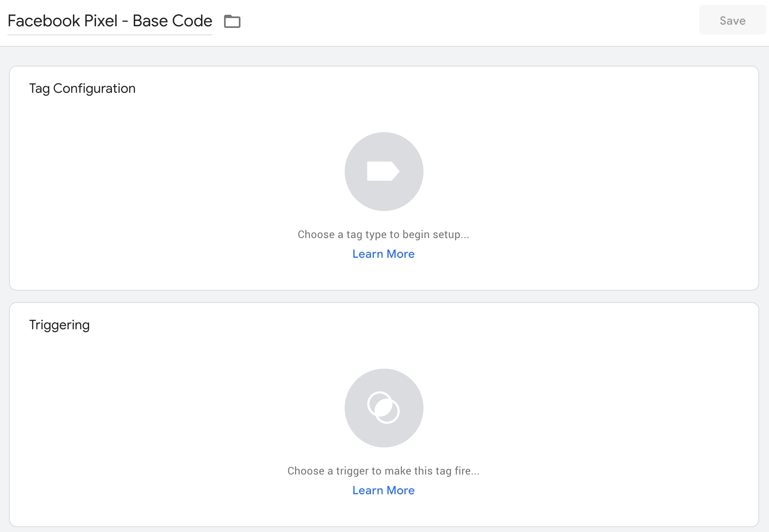Click the Save button
769x532 pixels.
click(x=732, y=20)
